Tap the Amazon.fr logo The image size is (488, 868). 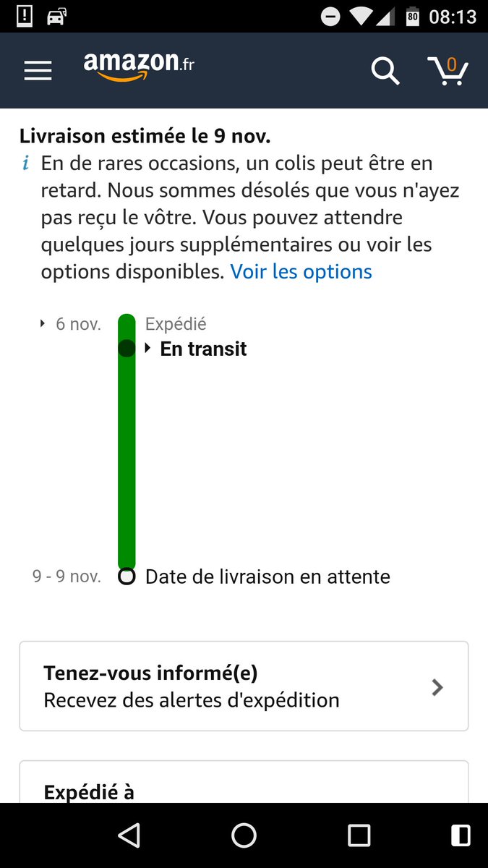[x=139, y=67]
